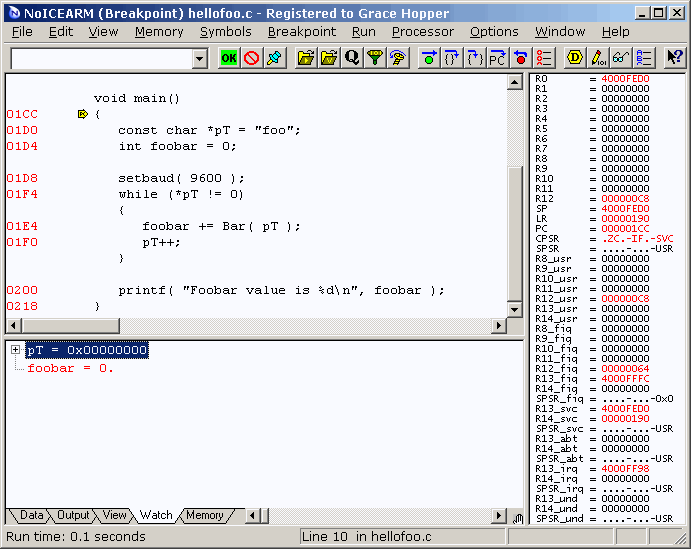691x549 pixels.
Task: Click the green Go/run icon
Action: tap(429, 58)
